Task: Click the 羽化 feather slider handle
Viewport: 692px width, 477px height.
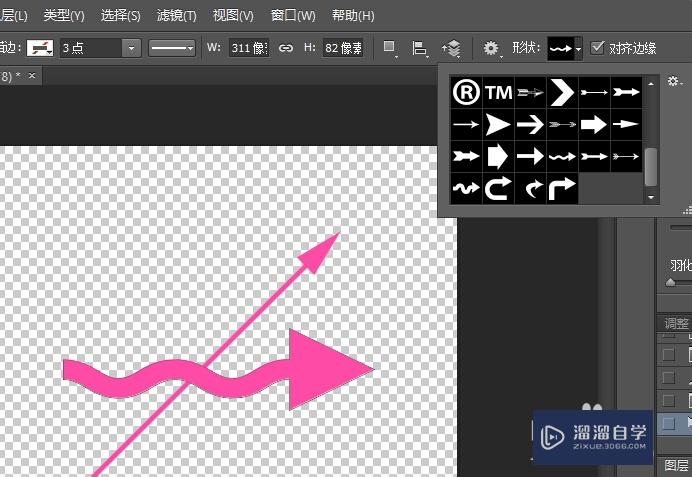Action: pos(670,282)
